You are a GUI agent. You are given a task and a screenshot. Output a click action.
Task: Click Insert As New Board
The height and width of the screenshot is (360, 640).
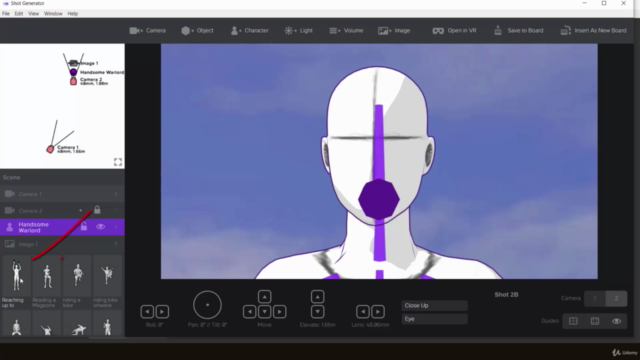tap(593, 31)
